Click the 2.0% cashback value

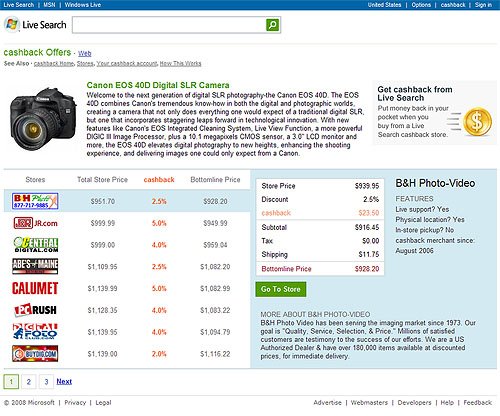coord(159,354)
